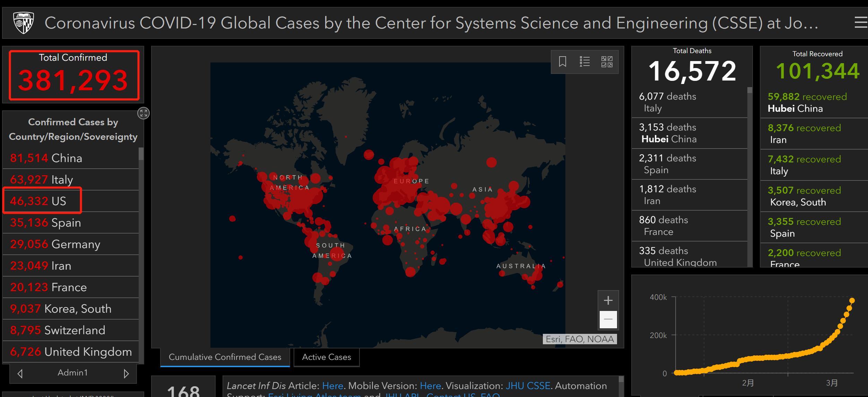
Task: Select 3,355 recovered Spain entry
Action: point(814,228)
